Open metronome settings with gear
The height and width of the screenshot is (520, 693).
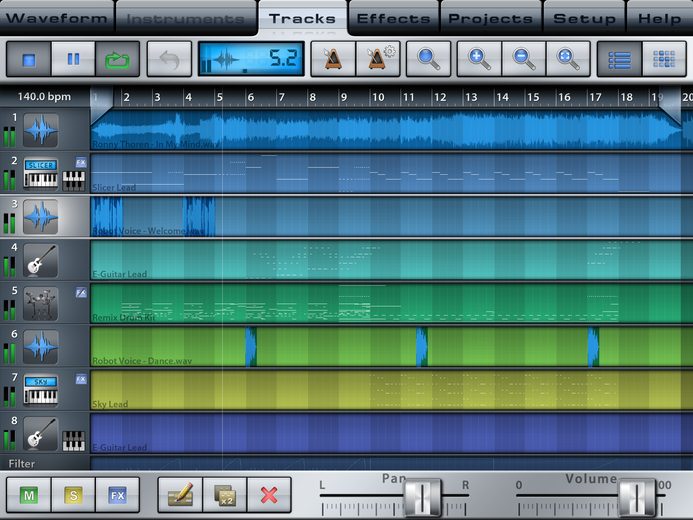(378, 59)
